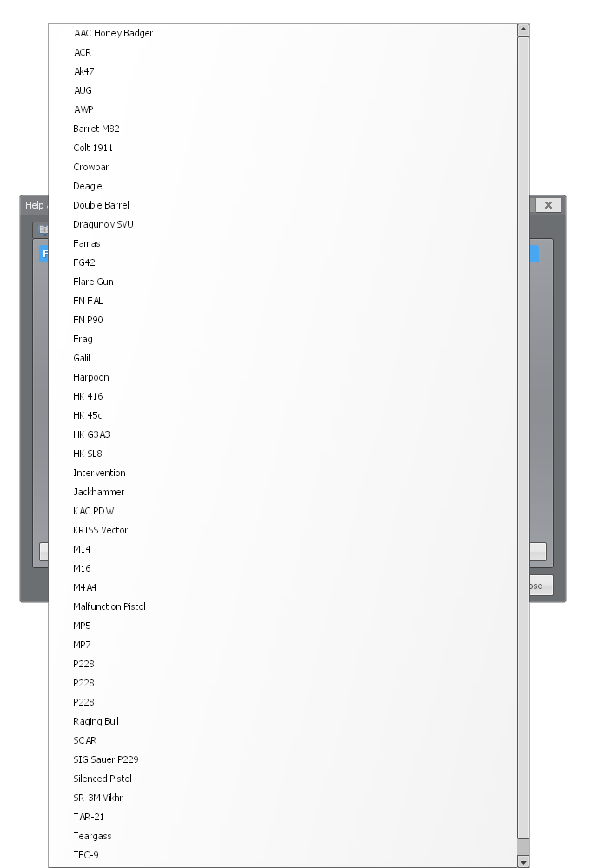Pick TAR-21 from the list
The image size is (591, 868).
[x=282, y=816]
